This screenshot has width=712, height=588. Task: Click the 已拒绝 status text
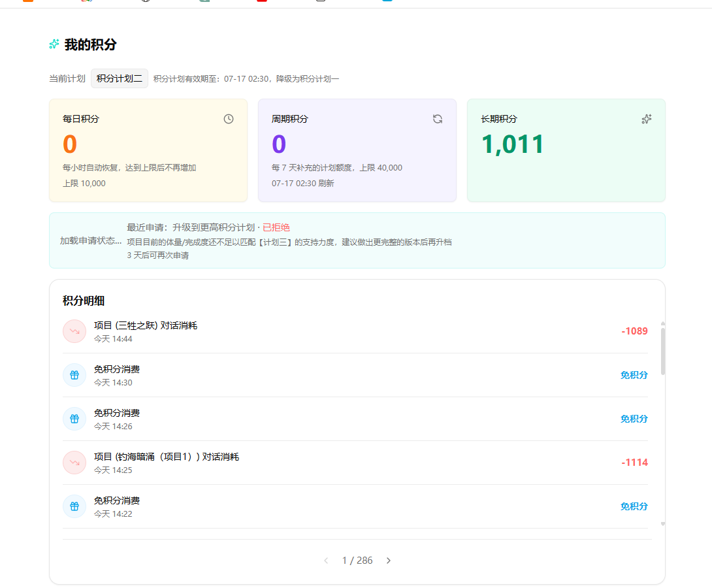[x=276, y=227]
